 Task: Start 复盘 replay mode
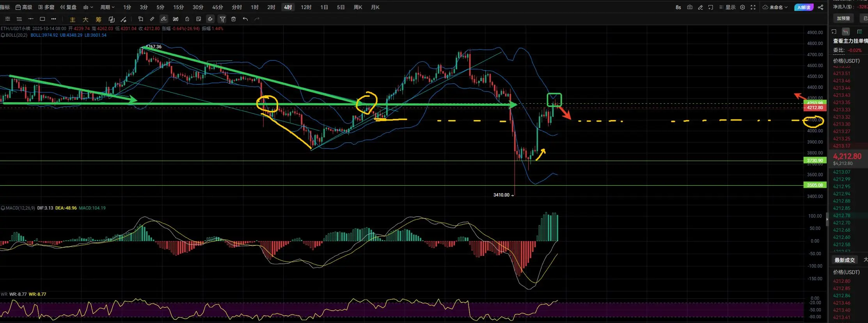tap(68, 7)
